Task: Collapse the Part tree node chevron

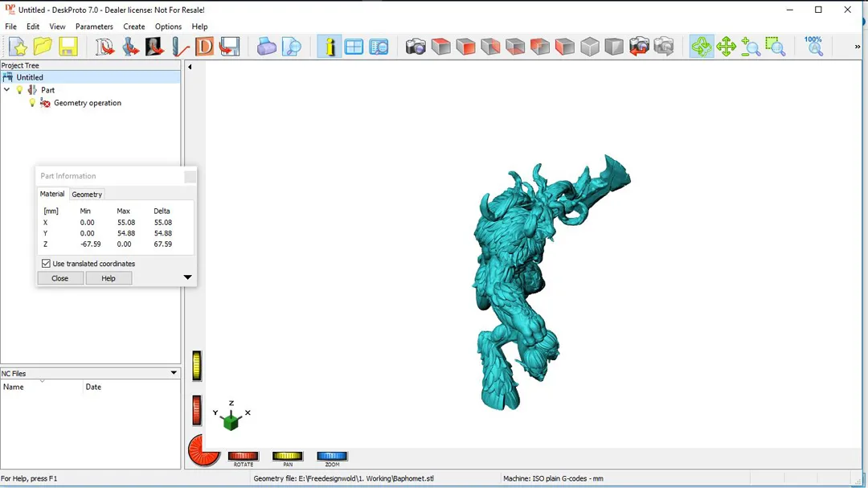Action: 6,90
